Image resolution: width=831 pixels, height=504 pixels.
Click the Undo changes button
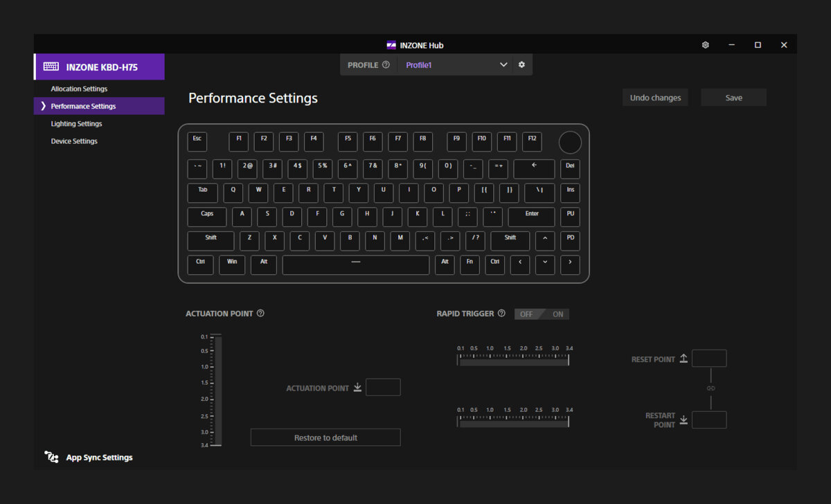pyautogui.click(x=654, y=97)
